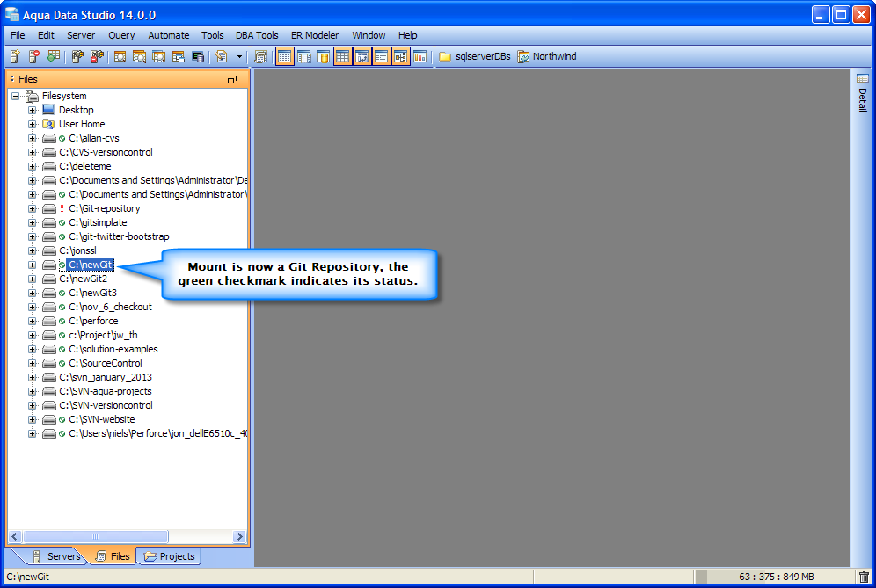
Task: Open the dropdown arrow beside script icon
Action: pos(240,56)
